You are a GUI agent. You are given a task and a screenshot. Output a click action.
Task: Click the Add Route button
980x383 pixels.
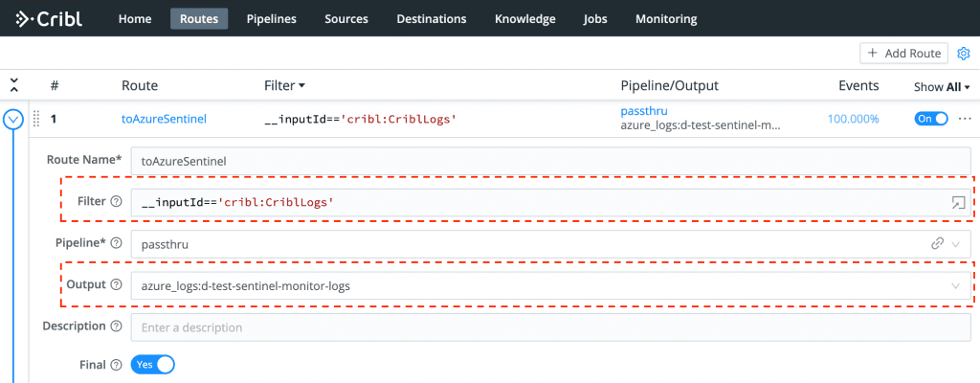click(x=902, y=54)
